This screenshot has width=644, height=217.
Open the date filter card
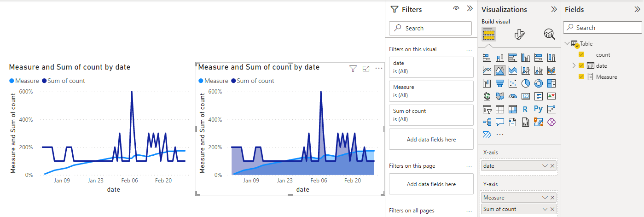tap(431, 67)
